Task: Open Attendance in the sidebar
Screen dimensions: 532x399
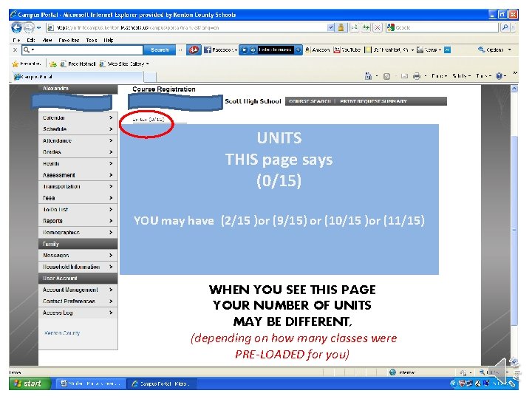Action: 78,140
